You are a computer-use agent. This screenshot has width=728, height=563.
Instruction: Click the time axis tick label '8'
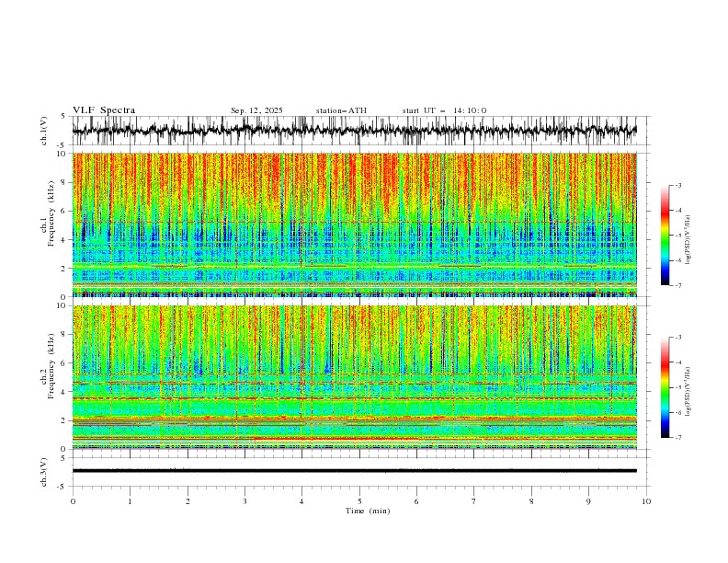(531, 501)
